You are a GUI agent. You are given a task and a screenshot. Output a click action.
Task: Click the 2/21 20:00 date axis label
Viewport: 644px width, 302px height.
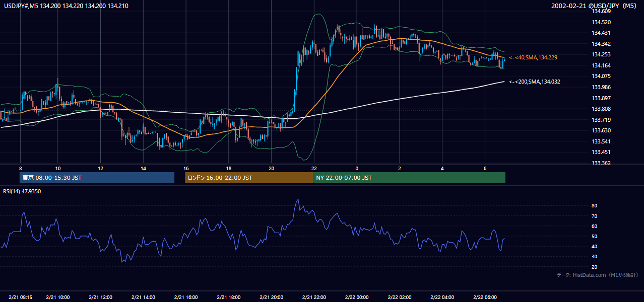(271, 297)
